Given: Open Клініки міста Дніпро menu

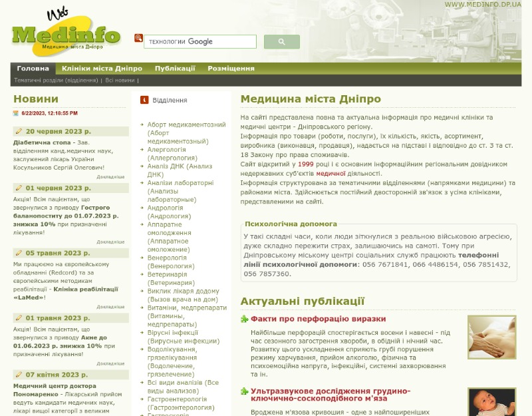Looking at the screenshot, I should point(102,69).
